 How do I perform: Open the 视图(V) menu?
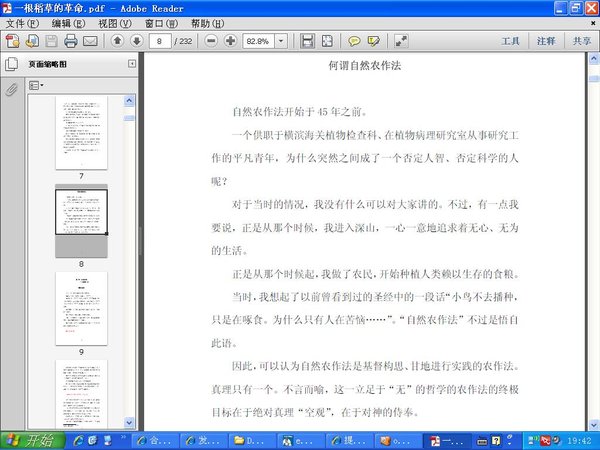pyautogui.click(x=115, y=24)
